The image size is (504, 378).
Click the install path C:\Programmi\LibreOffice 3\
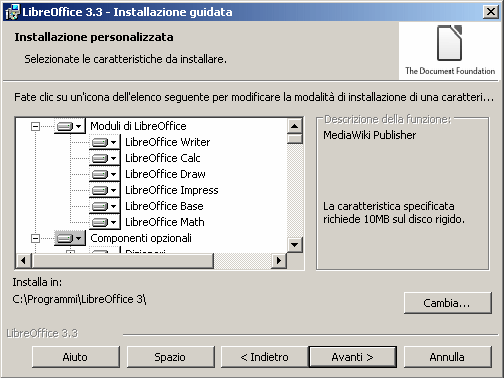pyautogui.click(x=79, y=299)
